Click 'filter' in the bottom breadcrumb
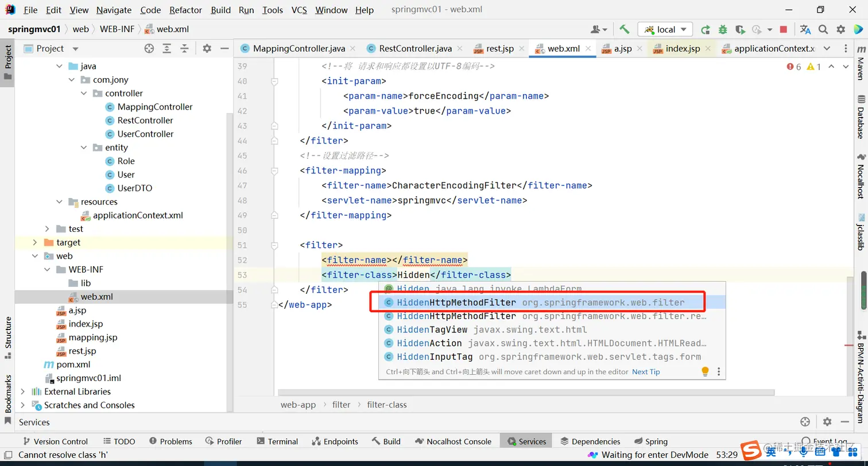 click(341, 405)
